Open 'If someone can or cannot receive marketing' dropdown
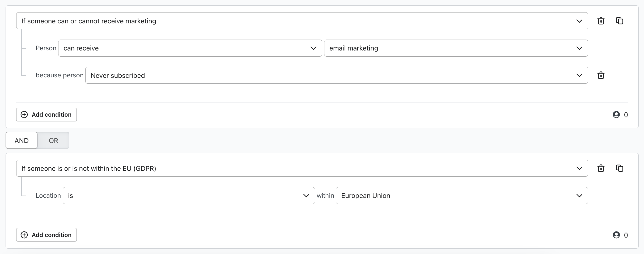This screenshot has width=644, height=254. point(302,21)
